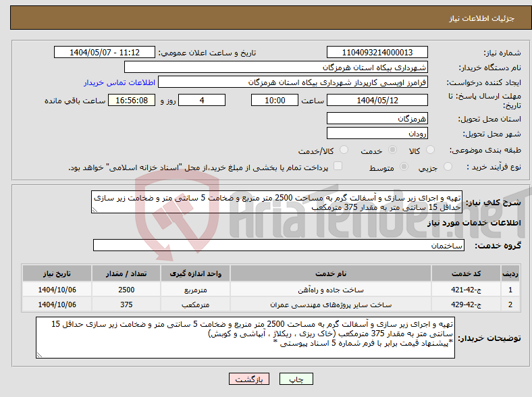The height and width of the screenshot is (397, 532).
Task: Select the کالا/خدمت radio button
Action: tap(344, 150)
